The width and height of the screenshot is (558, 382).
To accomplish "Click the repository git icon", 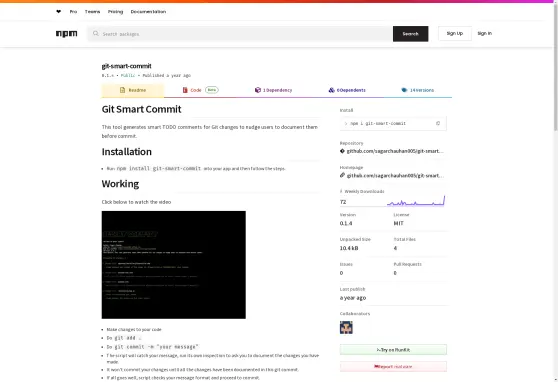I will [342, 151].
